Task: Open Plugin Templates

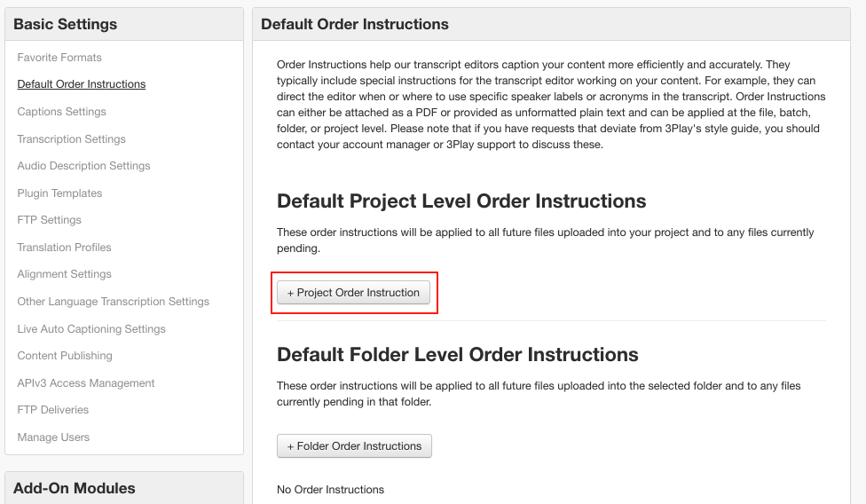Action: 59,193
